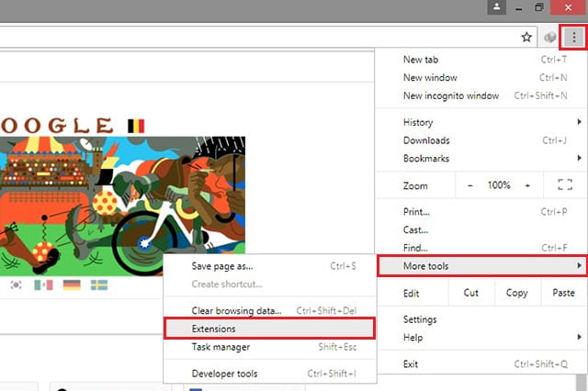
Task: Expand the Help submenu
Action: click(481, 338)
